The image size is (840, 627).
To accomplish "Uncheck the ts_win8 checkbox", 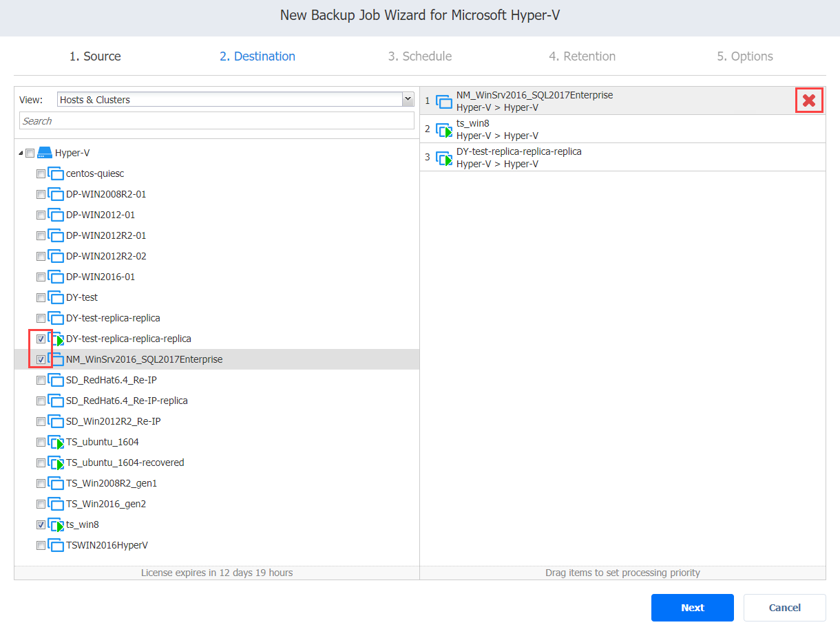I will [x=41, y=525].
